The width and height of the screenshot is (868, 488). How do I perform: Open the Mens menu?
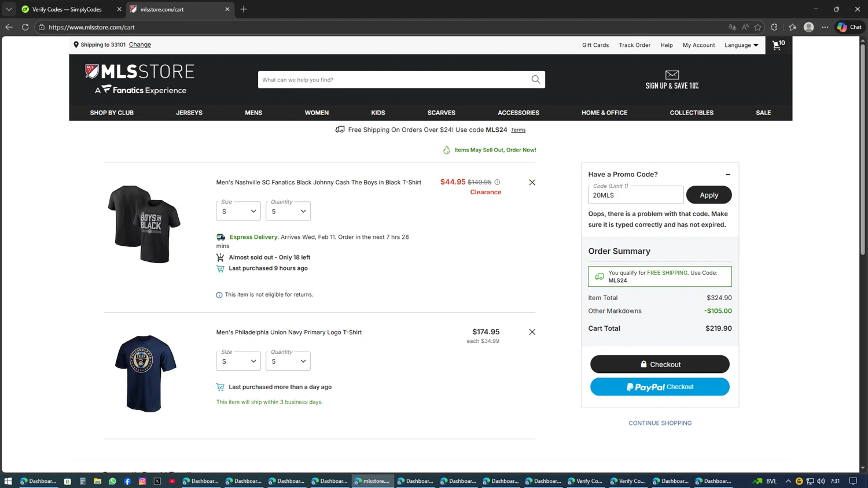(x=253, y=113)
